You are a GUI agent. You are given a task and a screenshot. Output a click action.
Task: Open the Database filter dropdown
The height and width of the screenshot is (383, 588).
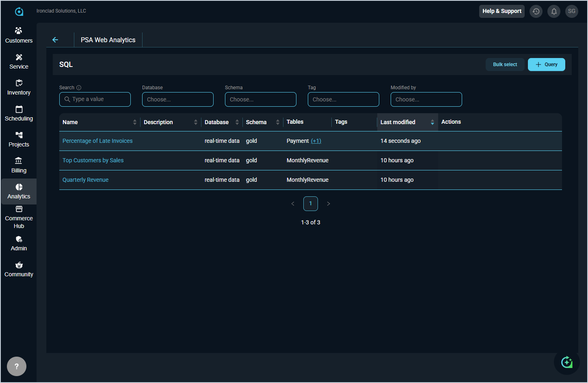177,99
